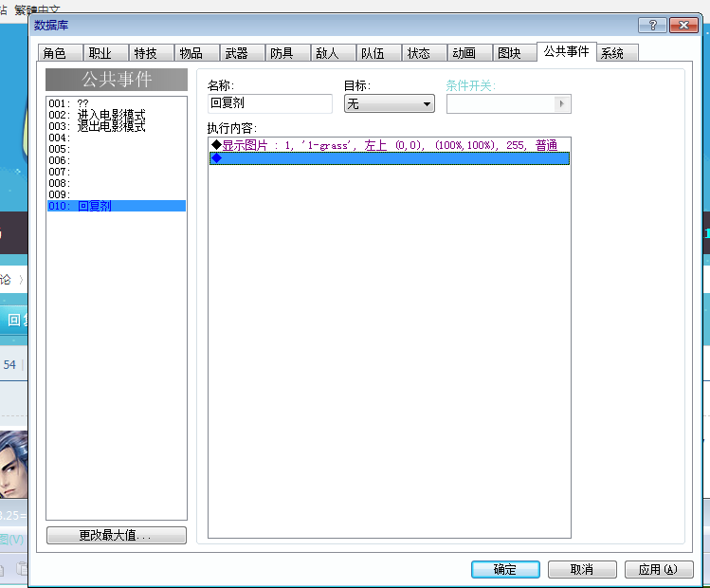The height and width of the screenshot is (588, 710).
Task: Open the 特技 tab
Action: pyautogui.click(x=152, y=53)
